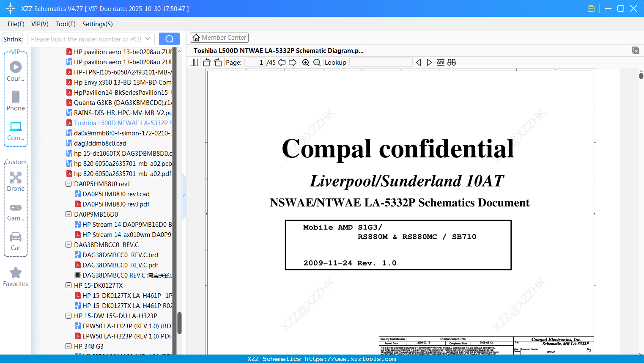This screenshot has height=363, width=644.
Task: Open DAG38DMBCC0 REV.C.pdf file
Action: [116, 265]
